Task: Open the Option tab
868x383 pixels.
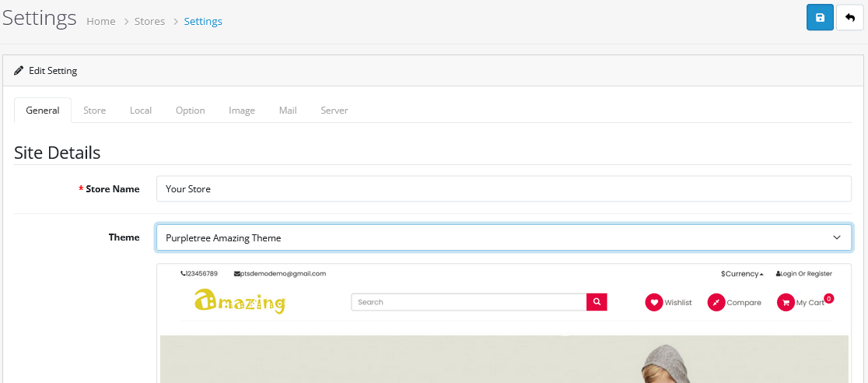Action: pyautogui.click(x=191, y=111)
